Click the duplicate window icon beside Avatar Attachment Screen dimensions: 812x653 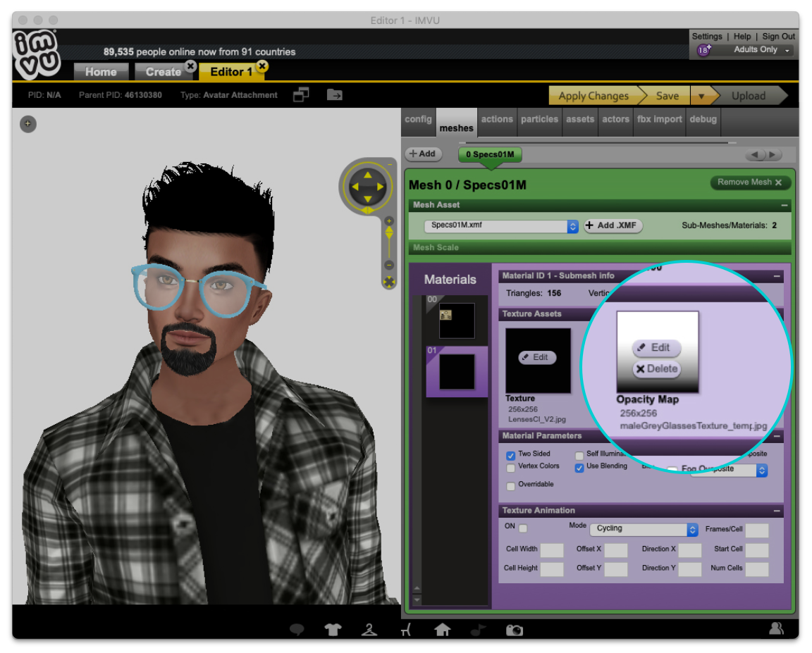[301, 94]
